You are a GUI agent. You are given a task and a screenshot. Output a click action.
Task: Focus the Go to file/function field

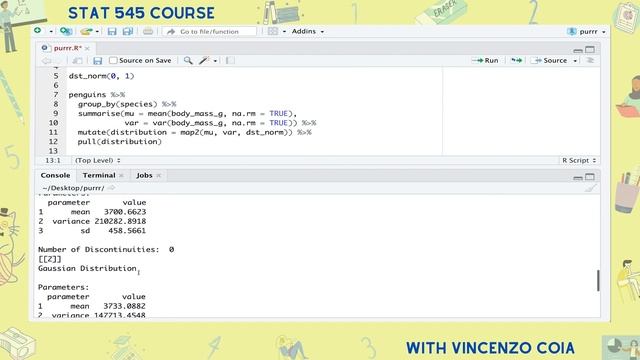(209, 31)
